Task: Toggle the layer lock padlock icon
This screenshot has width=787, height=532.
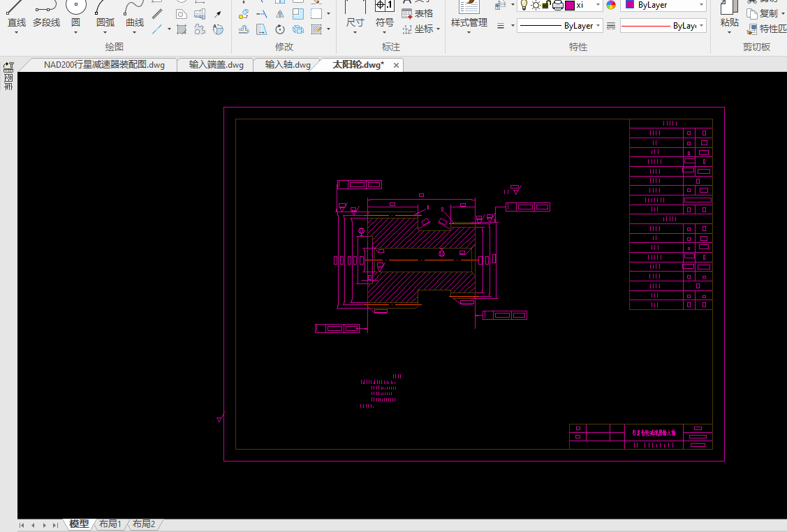Action: tap(547, 5)
